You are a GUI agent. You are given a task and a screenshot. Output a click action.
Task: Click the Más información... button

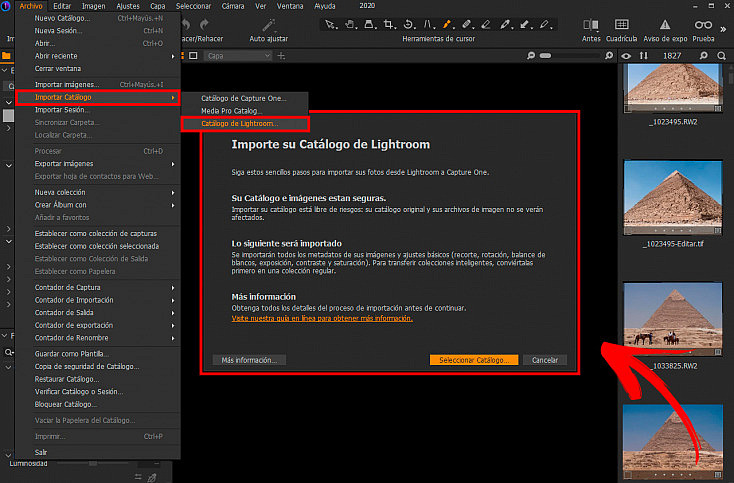pyautogui.click(x=249, y=360)
